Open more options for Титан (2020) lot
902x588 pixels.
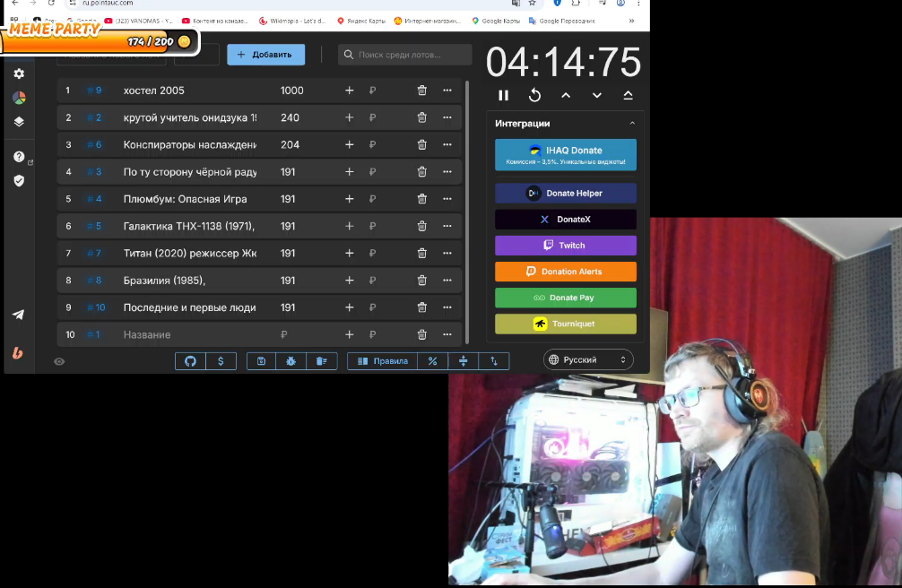coord(447,253)
